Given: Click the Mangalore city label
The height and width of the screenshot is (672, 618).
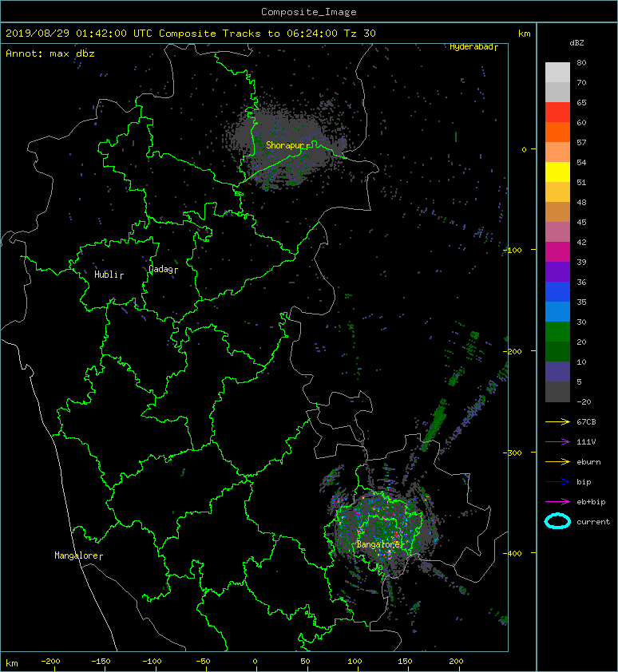Looking at the screenshot, I should pyautogui.click(x=77, y=555).
